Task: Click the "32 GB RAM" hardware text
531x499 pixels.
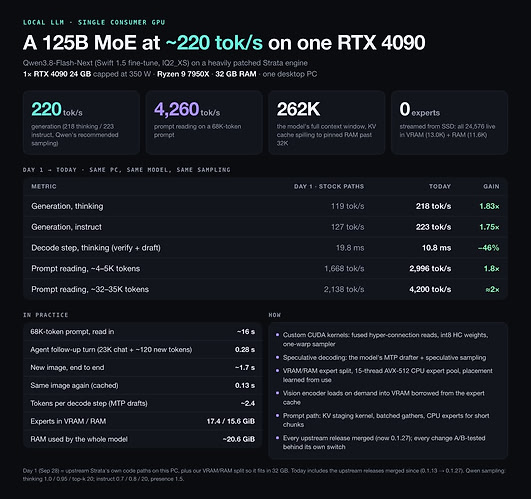Action: [236, 74]
